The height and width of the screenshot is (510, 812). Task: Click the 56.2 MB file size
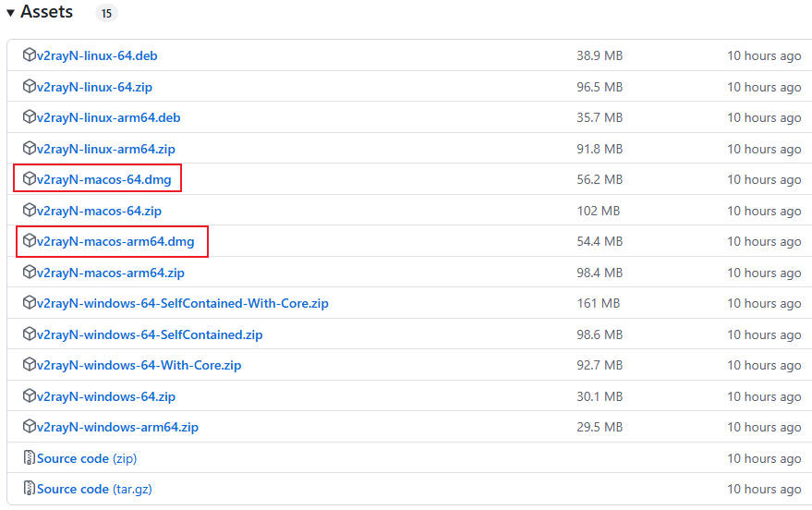600,179
